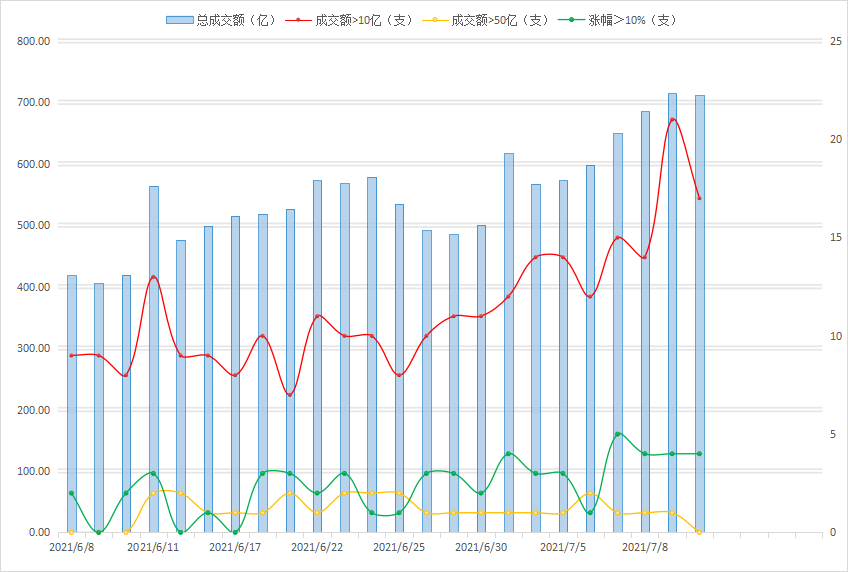The image size is (848, 572).
Task: Click the last green line data point
Action: tap(700, 454)
